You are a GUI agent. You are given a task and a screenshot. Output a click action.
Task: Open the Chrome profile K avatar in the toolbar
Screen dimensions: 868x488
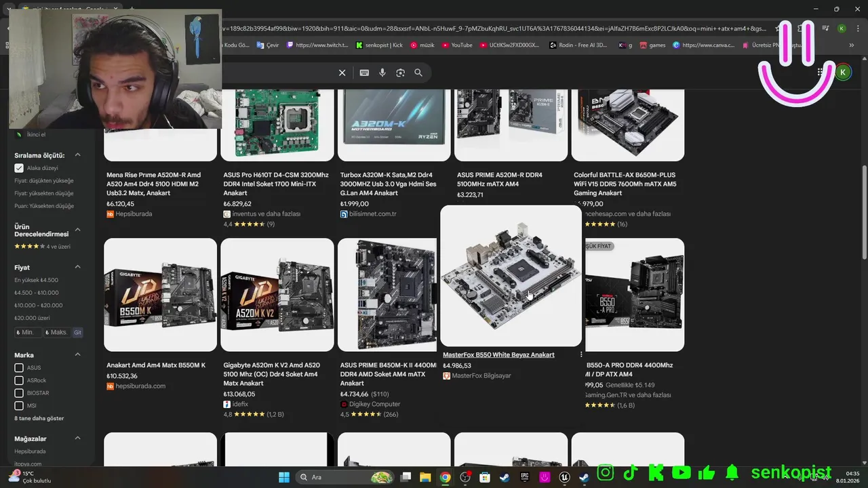point(842,28)
